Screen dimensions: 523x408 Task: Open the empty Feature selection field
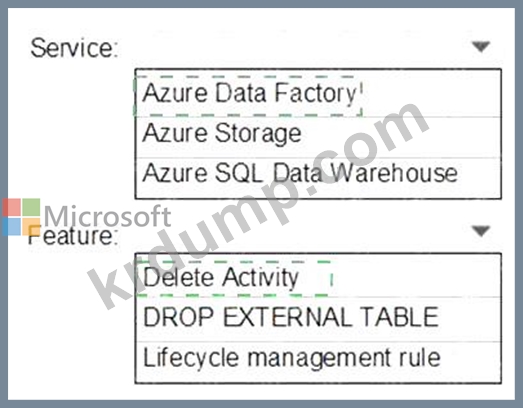pyautogui.click(x=310, y=232)
